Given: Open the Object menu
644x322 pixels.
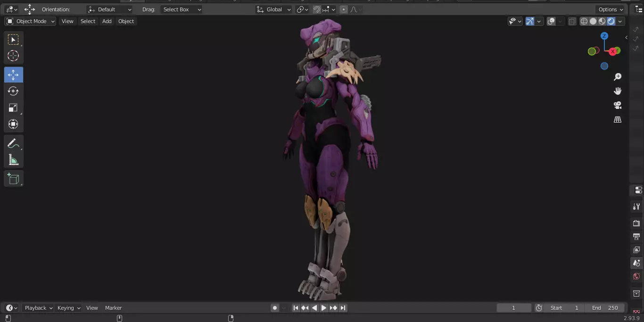Looking at the screenshot, I should (126, 21).
